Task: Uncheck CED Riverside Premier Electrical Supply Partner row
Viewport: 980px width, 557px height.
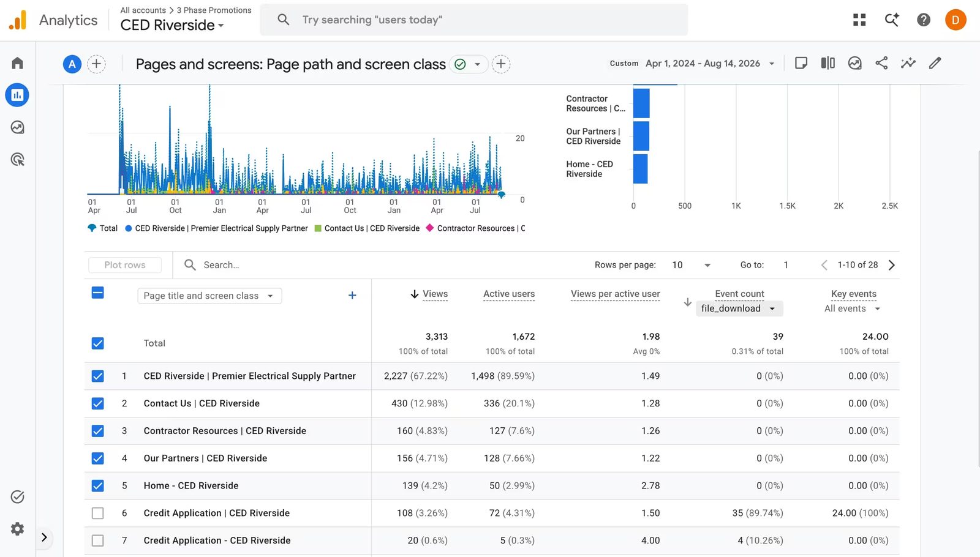Action: [x=97, y=376]
